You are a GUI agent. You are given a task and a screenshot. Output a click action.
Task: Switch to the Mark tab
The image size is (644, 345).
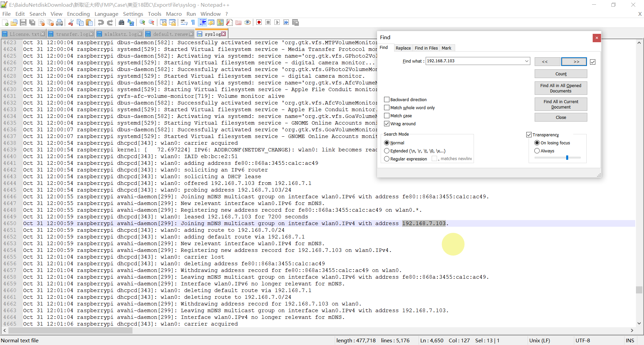tap(446, 48)
